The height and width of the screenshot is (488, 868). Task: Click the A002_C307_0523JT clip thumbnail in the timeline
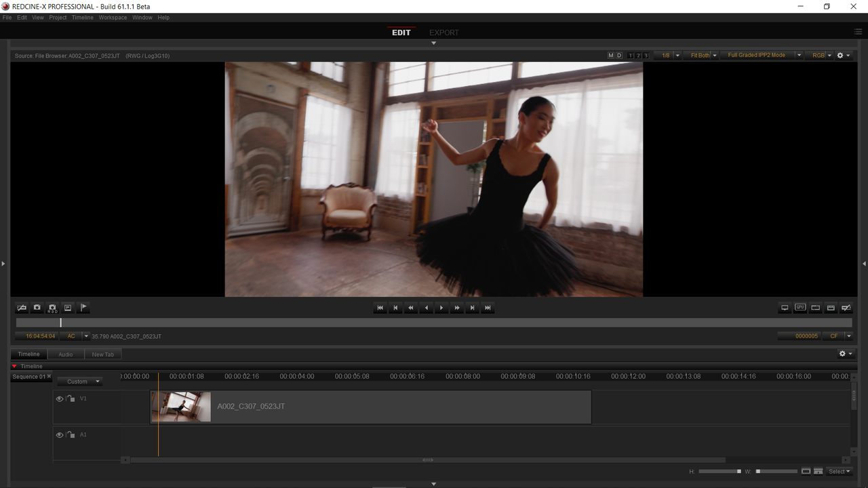click(181, 407)
